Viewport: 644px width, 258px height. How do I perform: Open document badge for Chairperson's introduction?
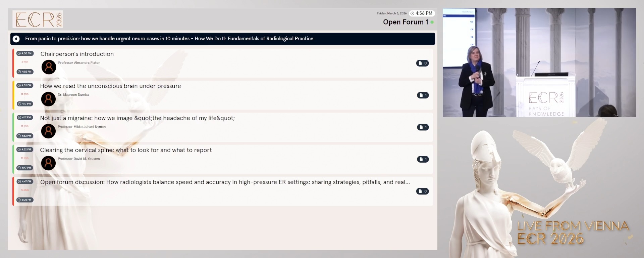click(422, 63)
